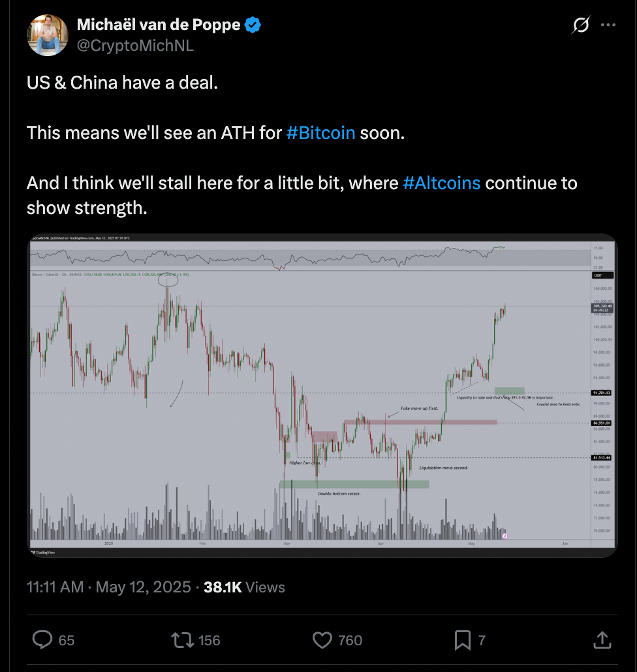Screen dimensions: 637x672
Task: Like the tweet with heart icon
Action: pos(322,640)
